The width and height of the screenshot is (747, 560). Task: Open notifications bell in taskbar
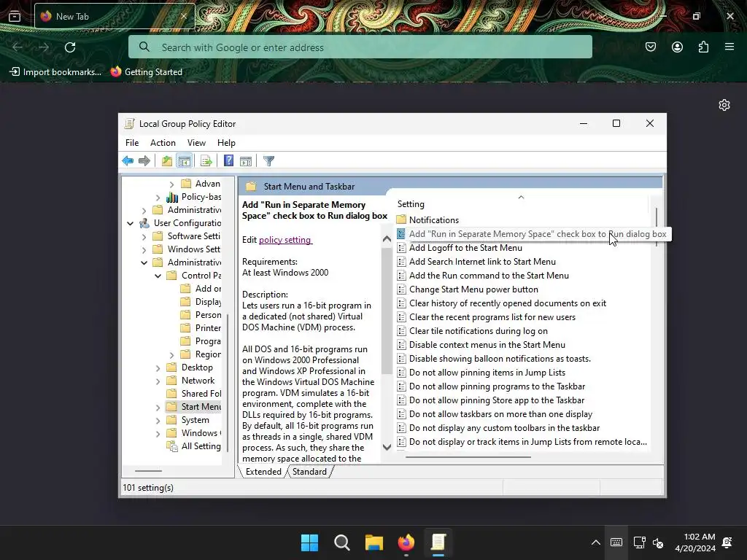click(727, 542)
